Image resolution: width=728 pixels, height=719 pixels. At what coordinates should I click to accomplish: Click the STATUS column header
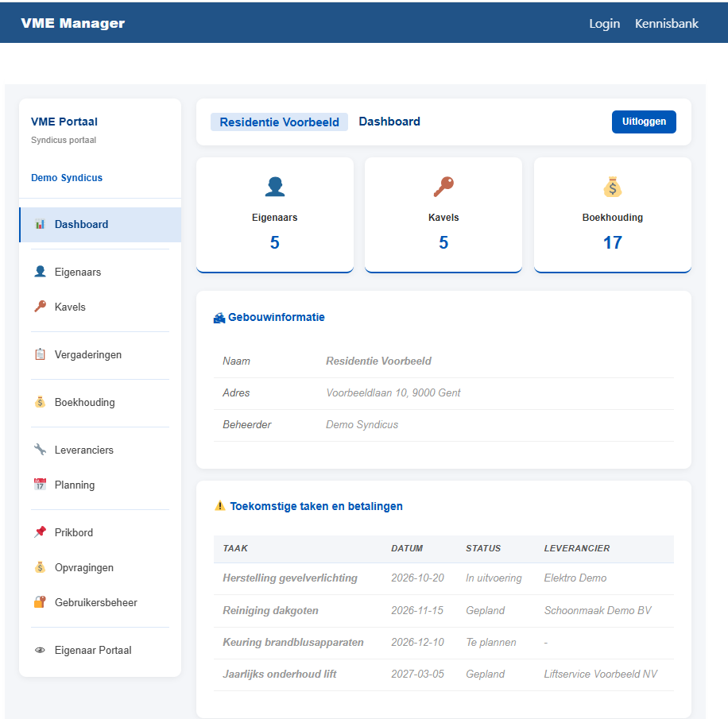pyautogui.click(x=483, y=548)
